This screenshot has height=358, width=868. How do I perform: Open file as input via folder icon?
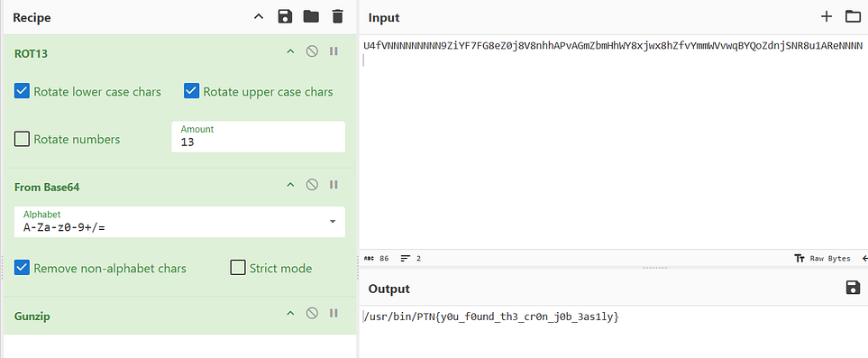853,16
